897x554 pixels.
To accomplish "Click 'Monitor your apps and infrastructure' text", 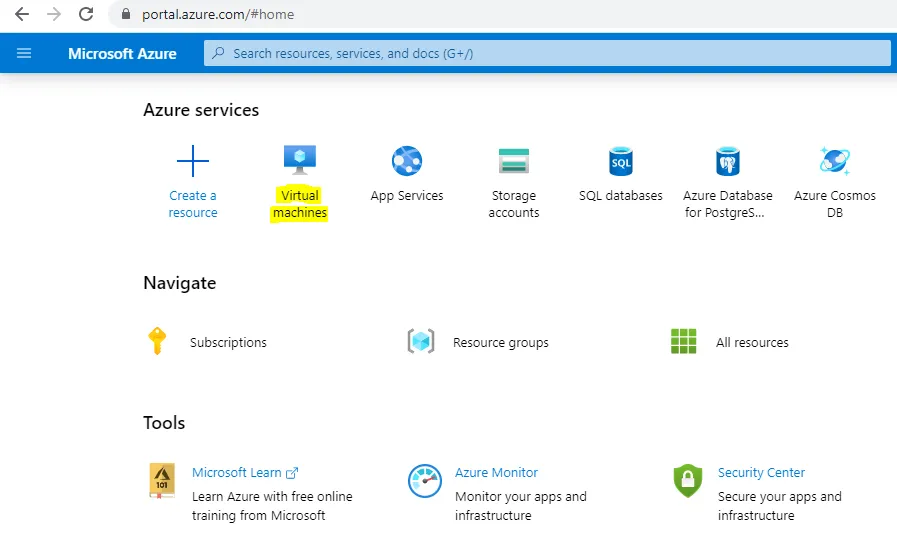I will pos(521,506).
